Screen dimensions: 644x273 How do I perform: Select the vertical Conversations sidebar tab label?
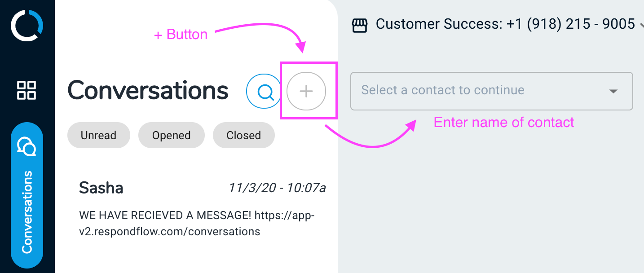(x=27, y=211)
